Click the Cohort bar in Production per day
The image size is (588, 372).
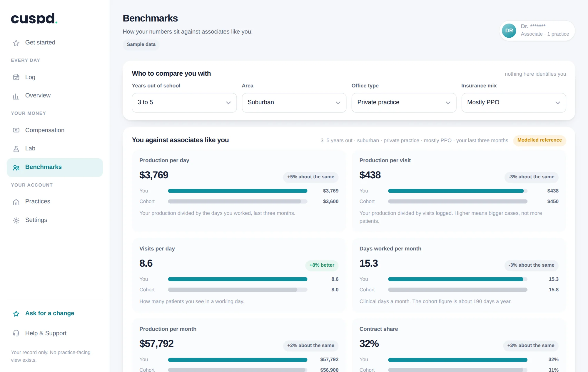point(238,202)
